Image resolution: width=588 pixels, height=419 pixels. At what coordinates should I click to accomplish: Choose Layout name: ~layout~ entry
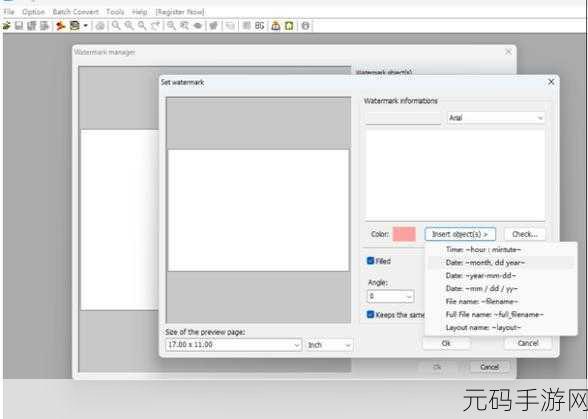click(x=501, y=327)
